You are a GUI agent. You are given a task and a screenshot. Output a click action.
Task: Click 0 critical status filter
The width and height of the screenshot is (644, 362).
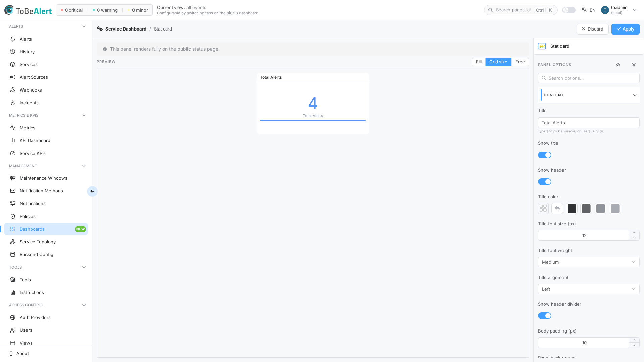coord(71,10)
